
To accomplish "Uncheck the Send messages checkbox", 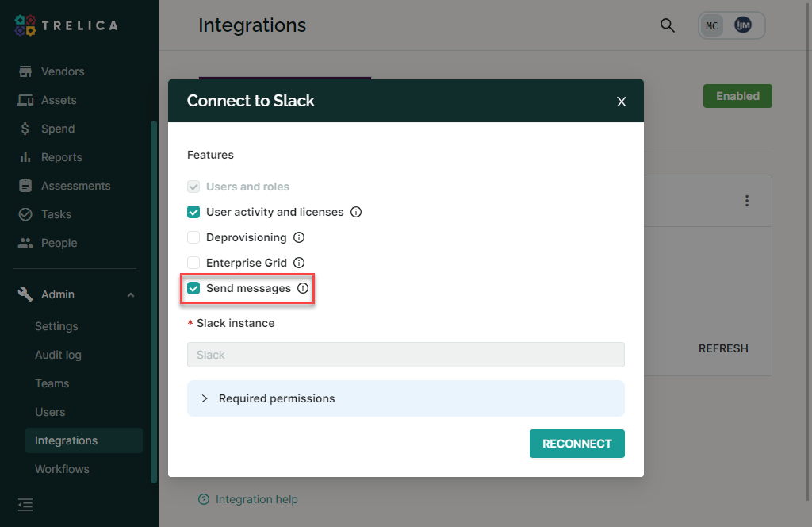I will click(x=193, y=288).
